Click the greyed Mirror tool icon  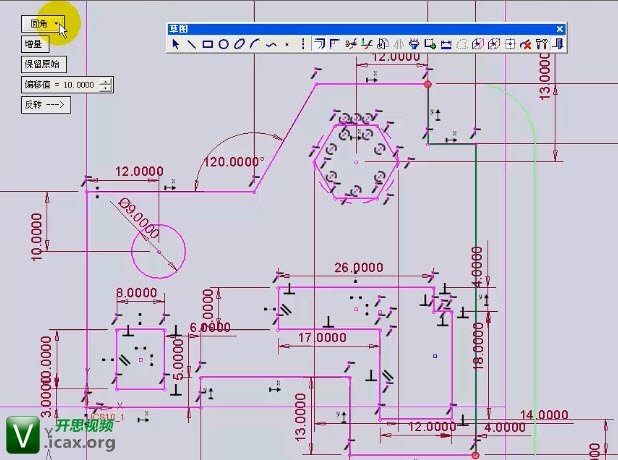(x=399, y=44)
